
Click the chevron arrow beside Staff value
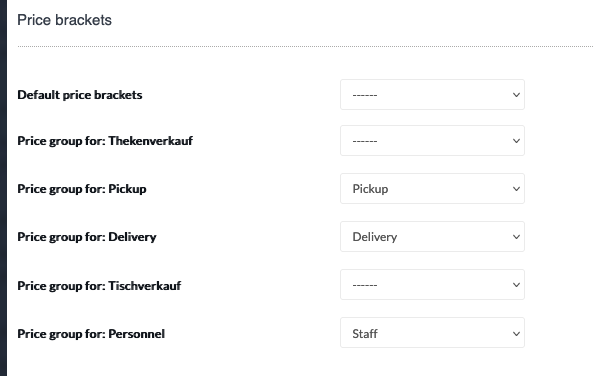coord(516,334)
